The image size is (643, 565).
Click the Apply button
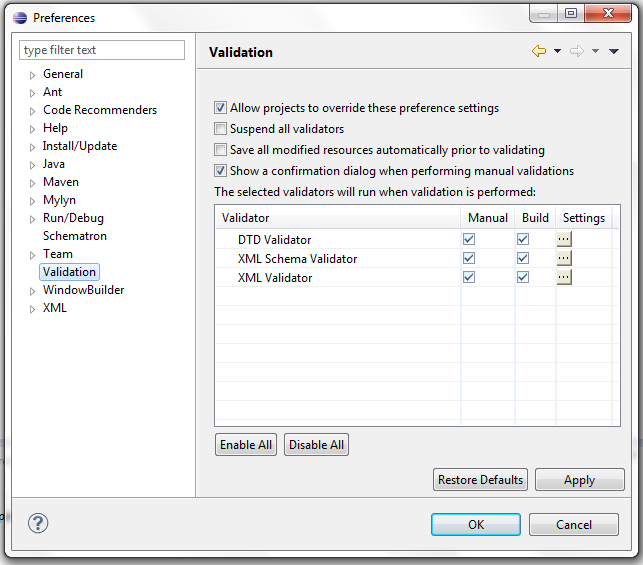[579, 480]
